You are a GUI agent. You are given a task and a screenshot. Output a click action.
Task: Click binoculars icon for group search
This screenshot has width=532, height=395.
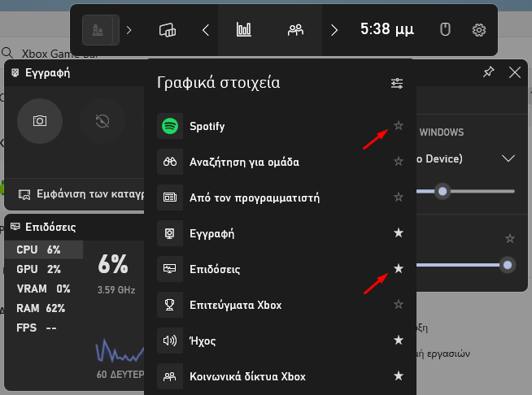[x=170, y=162]
